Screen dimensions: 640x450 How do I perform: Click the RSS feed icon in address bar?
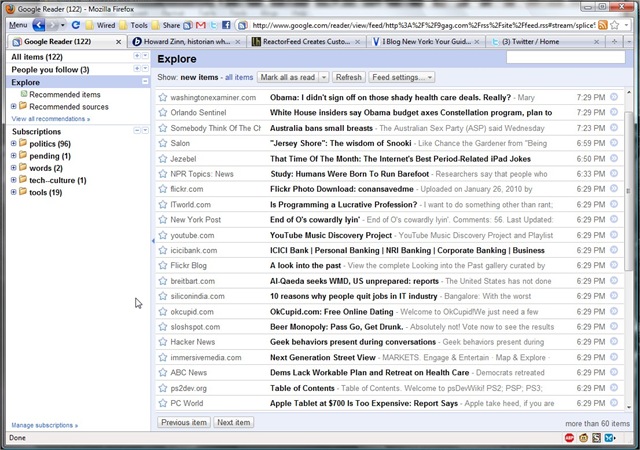pyautogui.click(x=602, y=25)
